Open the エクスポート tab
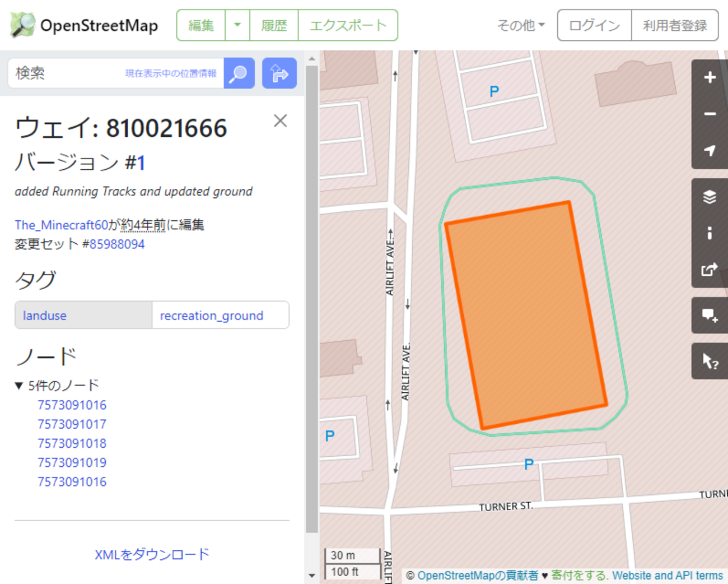Image resolution: width=728 pixels, height=584 pixels. pyautogui.click(x=348, y=25)
